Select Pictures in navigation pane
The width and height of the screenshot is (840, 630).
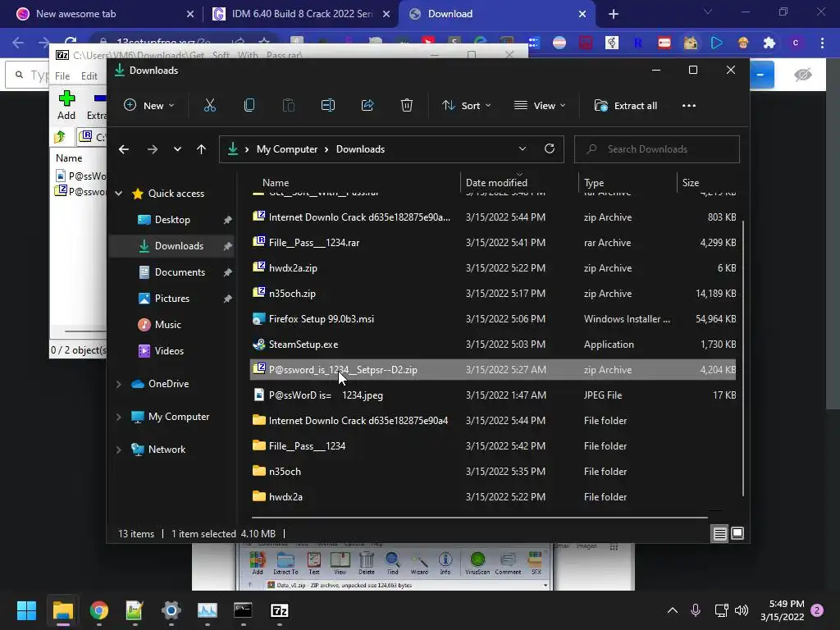coord(172,299)
